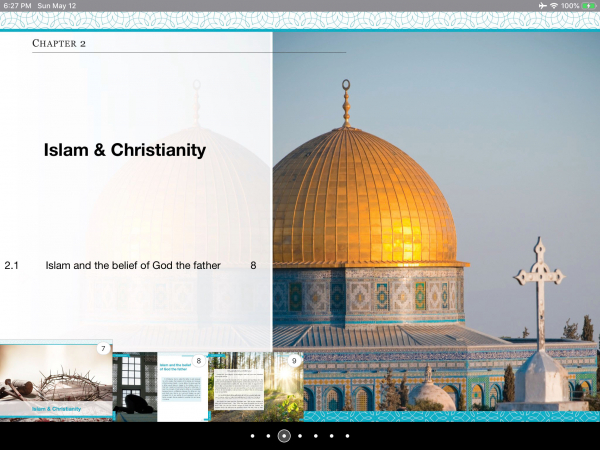Image resolution: width=600 pixels, height=450 pixels.
Task: Select the first chapter navigation dot
Action: pyautogui.click(x=252, y=436)
